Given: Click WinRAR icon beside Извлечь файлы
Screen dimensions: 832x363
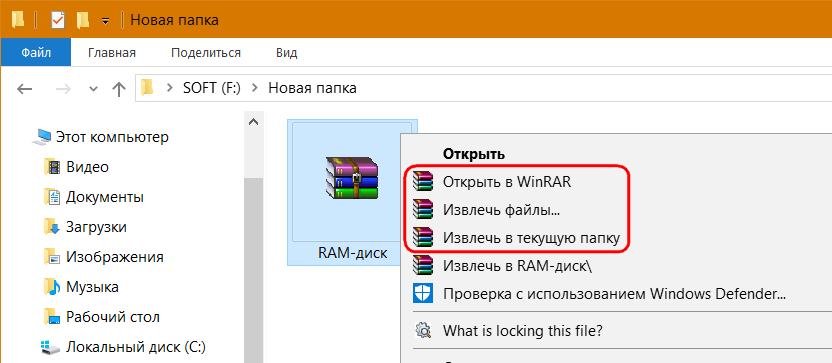Looking at the screenshot, I should 423,210.
